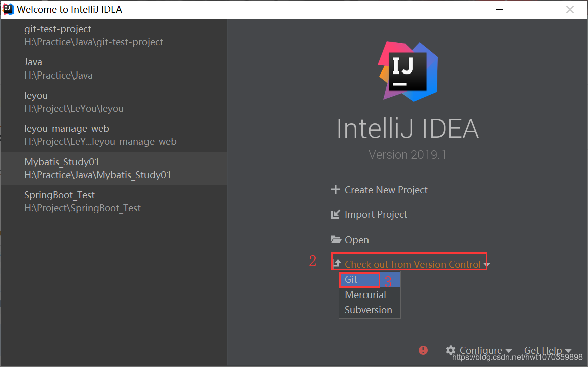Click the path H:\Practice\Java\Mybatis_Study01

(98, 175)
